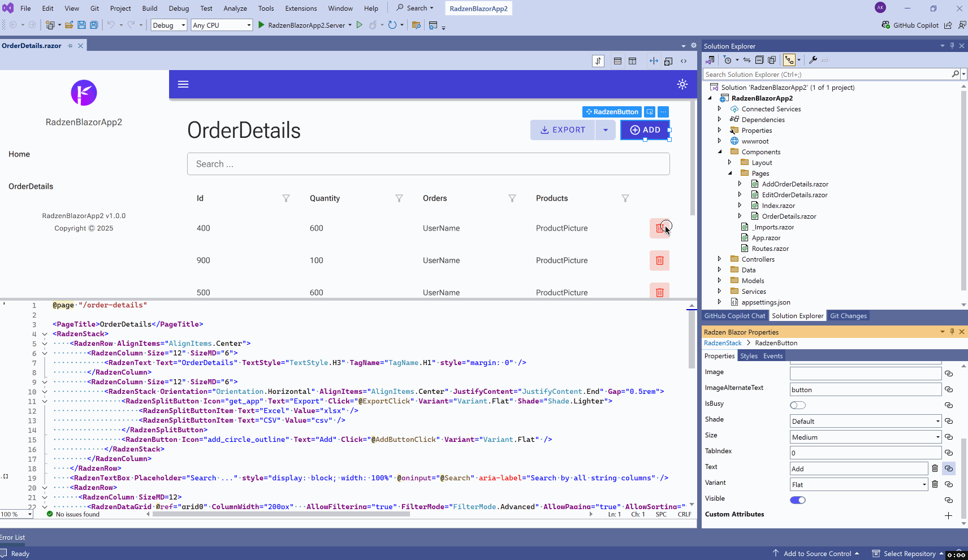Click Start Without Debugging outline play icon
Screen dimensions: 968x560
359,25
